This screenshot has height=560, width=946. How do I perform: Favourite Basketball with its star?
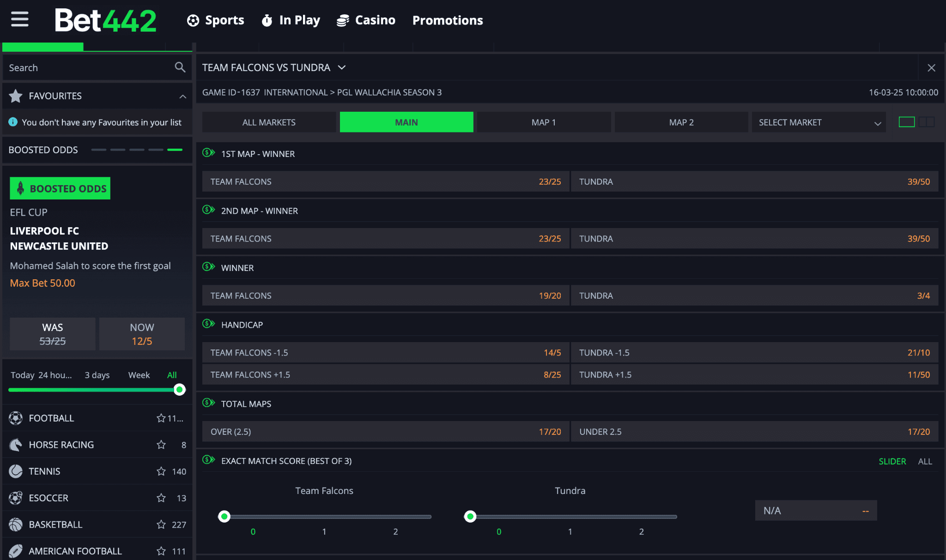point(161,524)
